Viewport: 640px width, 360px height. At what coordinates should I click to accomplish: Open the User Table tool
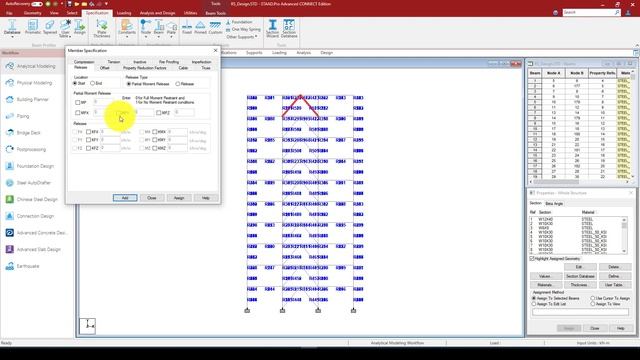pyautogui.click(x=65, y=28)
